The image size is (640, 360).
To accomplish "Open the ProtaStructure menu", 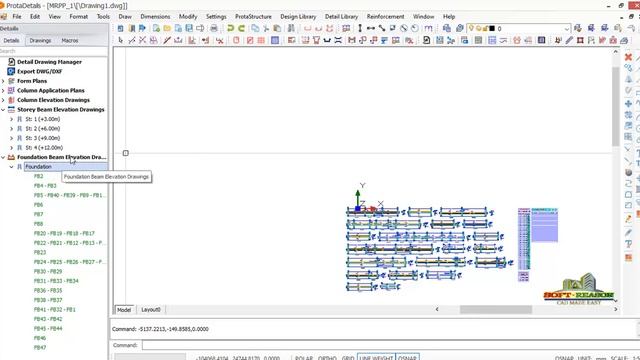I will (253, 16).
